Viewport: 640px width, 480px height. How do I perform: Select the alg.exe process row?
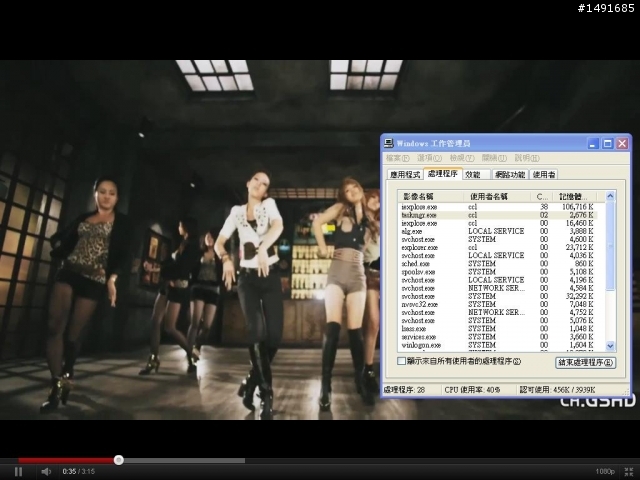tap(498, 231)
